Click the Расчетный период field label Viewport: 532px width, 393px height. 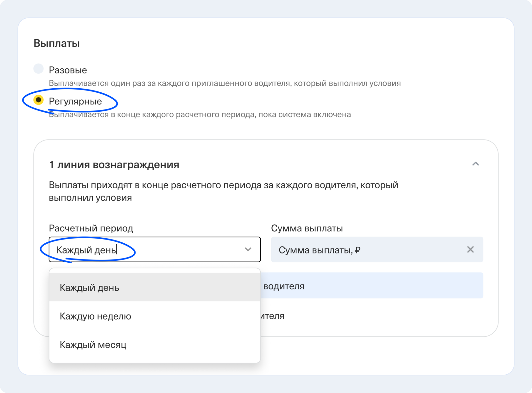click(x=91, y=228)
